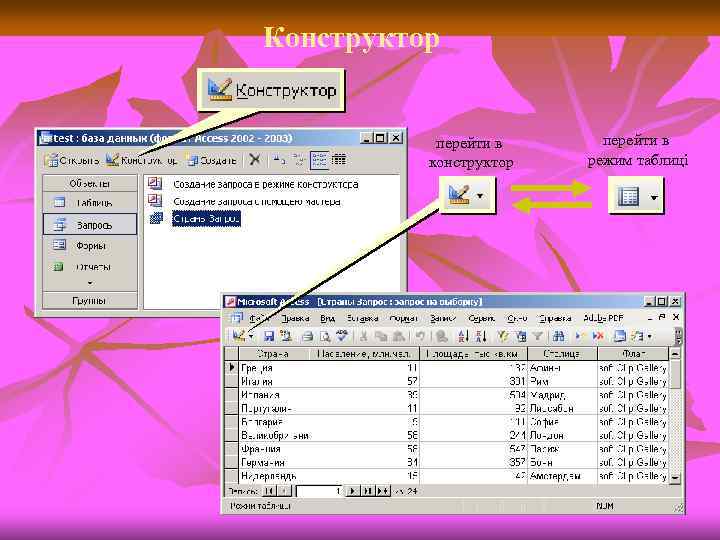
Task: Click the search file icon beside Save
Action: click(x=286, y=336)
